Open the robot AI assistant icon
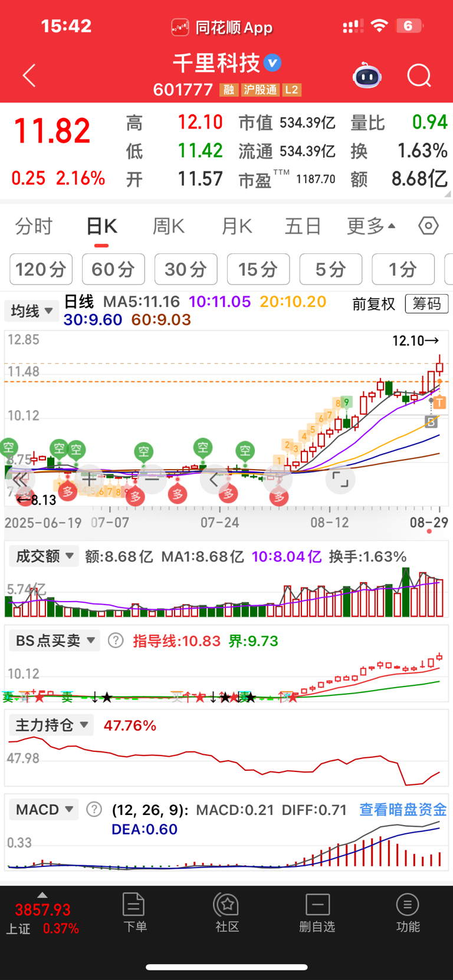Image resolution: width=453 pixels, height=980 pixels. coord(367,75)
